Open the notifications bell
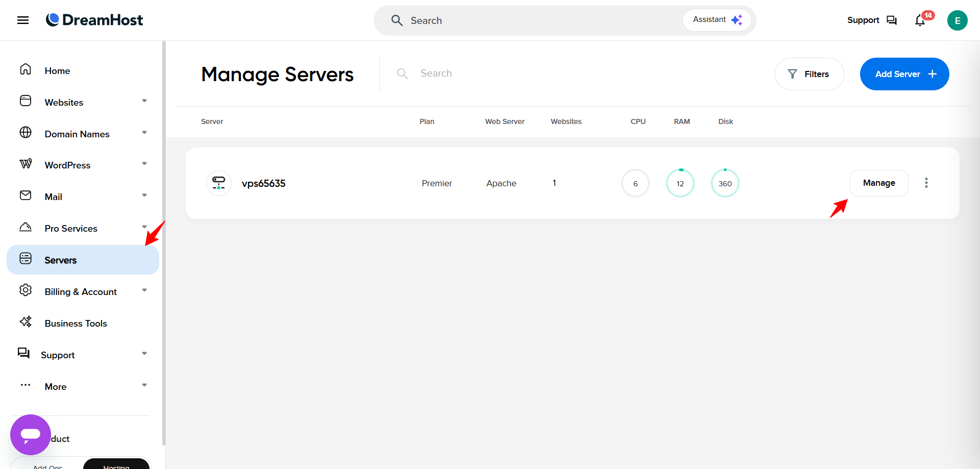 (920, 20)
